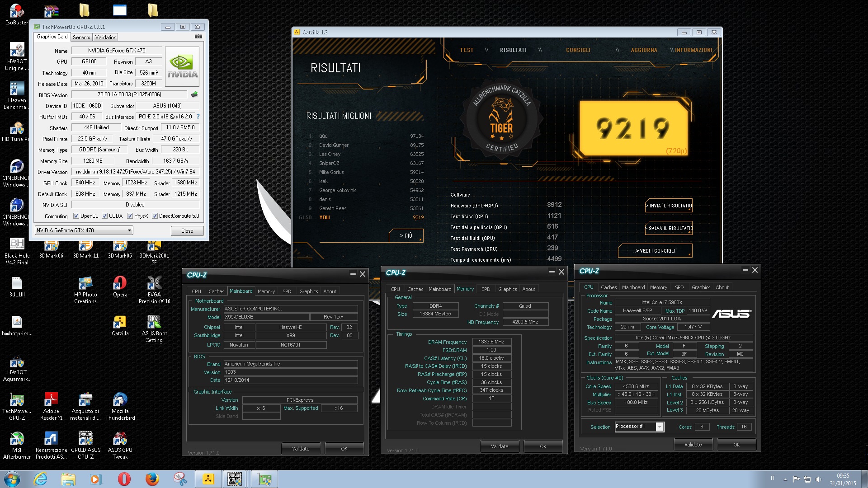Click the Driver Version field in GPU-Z
868x488 pixels.
click(x=136, y=172)
